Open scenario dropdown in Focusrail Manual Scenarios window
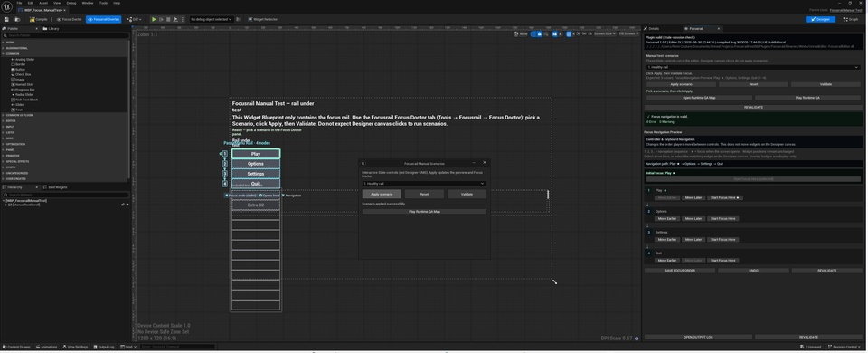Screen dimensions: 868x353 click(x=424, y=184)
